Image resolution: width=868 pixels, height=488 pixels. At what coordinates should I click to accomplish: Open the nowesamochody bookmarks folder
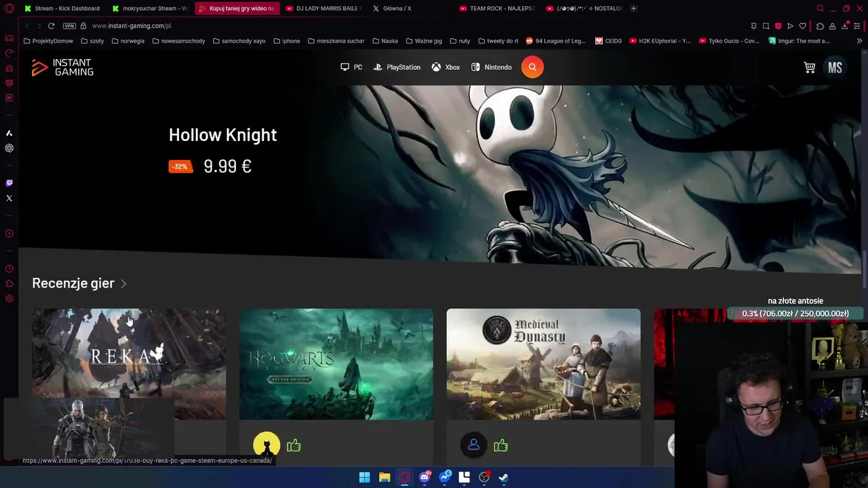[178, 41]
